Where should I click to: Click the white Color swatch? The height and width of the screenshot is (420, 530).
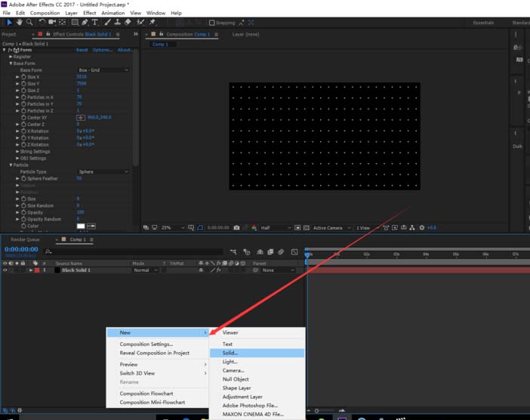[x=81, y=226]
